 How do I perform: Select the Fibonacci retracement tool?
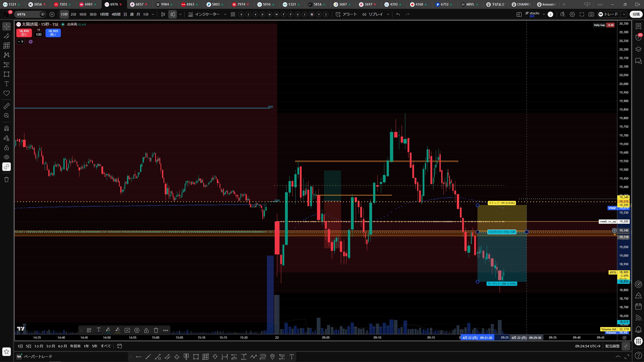(7, 46)
